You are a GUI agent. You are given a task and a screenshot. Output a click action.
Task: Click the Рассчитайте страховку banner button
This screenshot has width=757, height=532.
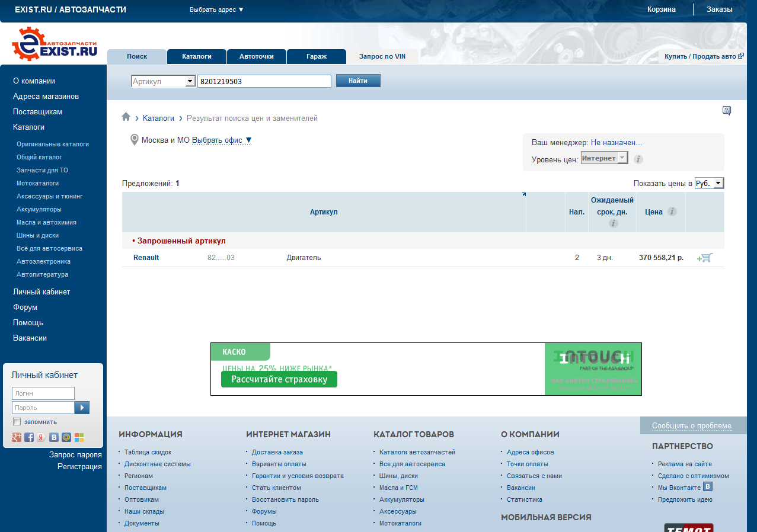click(x=279, y=379)
